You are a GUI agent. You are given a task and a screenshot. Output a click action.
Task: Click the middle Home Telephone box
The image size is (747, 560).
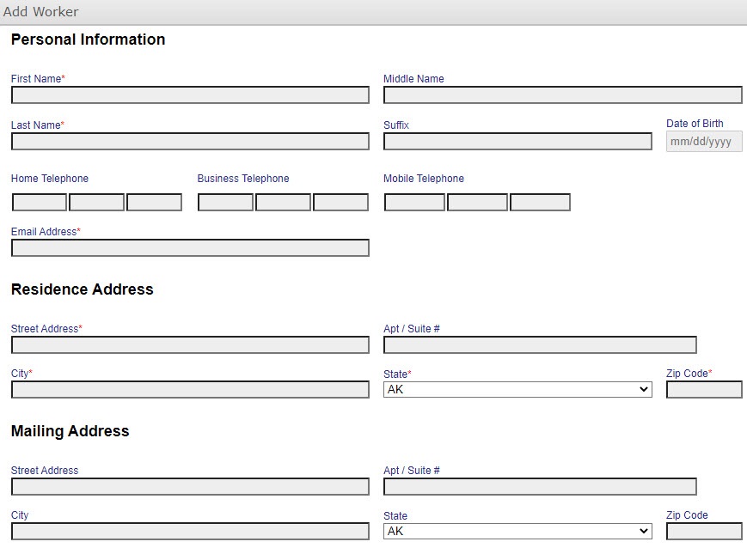pos(96,203)
